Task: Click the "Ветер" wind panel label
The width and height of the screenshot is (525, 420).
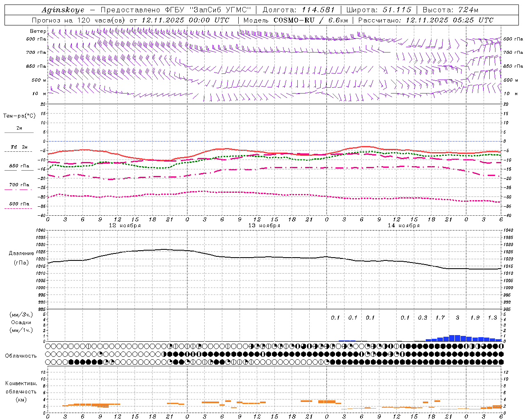Action: [38, 31]
